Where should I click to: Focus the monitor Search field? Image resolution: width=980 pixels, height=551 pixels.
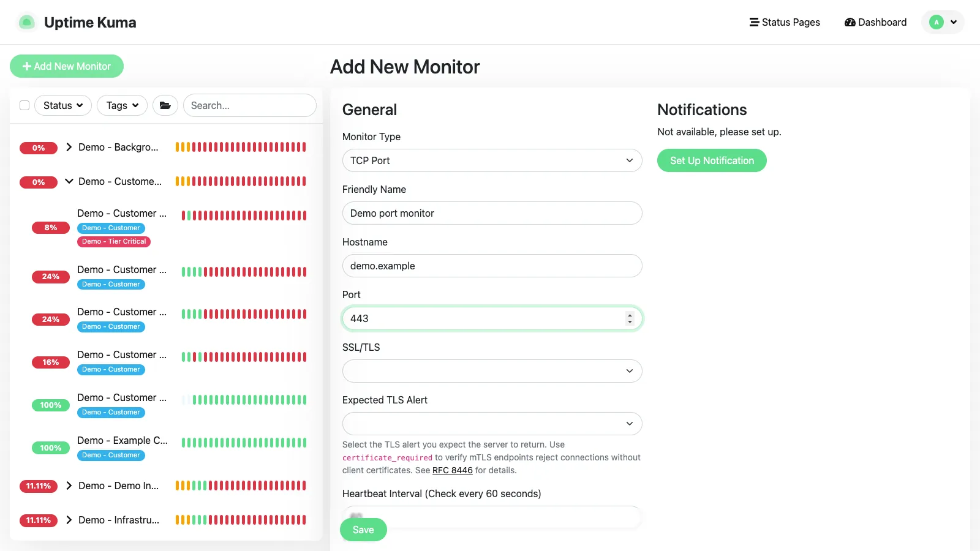(250, 105)
